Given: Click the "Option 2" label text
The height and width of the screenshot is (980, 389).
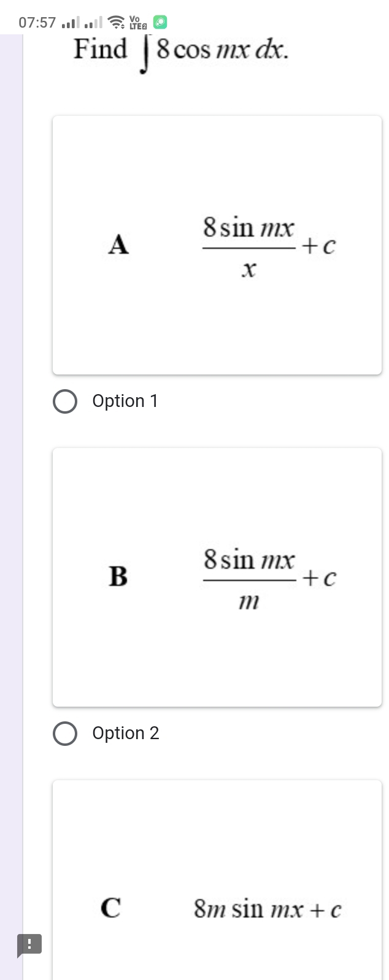Looking at the screenshot, I should (126, 733).
